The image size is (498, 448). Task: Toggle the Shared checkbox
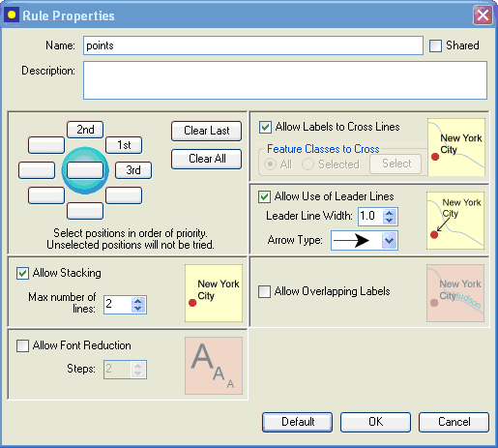pyautogui.click(x=435, y=45)
